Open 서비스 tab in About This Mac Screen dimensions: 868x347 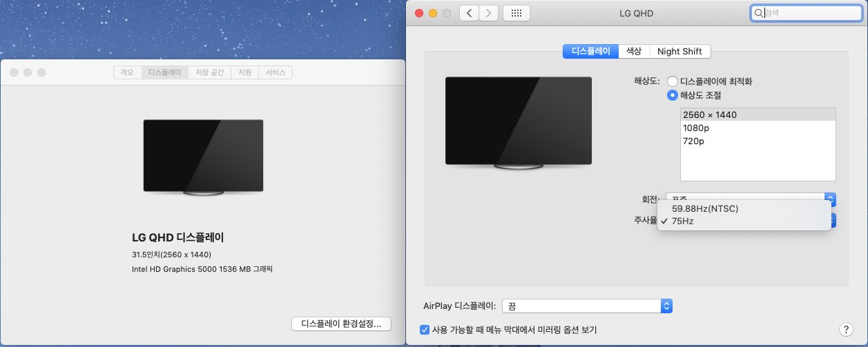coord(276,72)
